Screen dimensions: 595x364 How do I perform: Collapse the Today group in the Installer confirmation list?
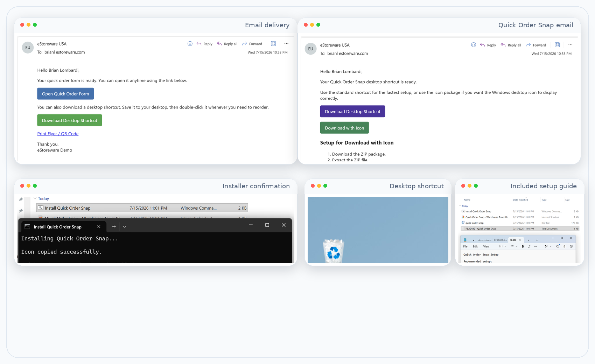[x=35, y=198]
